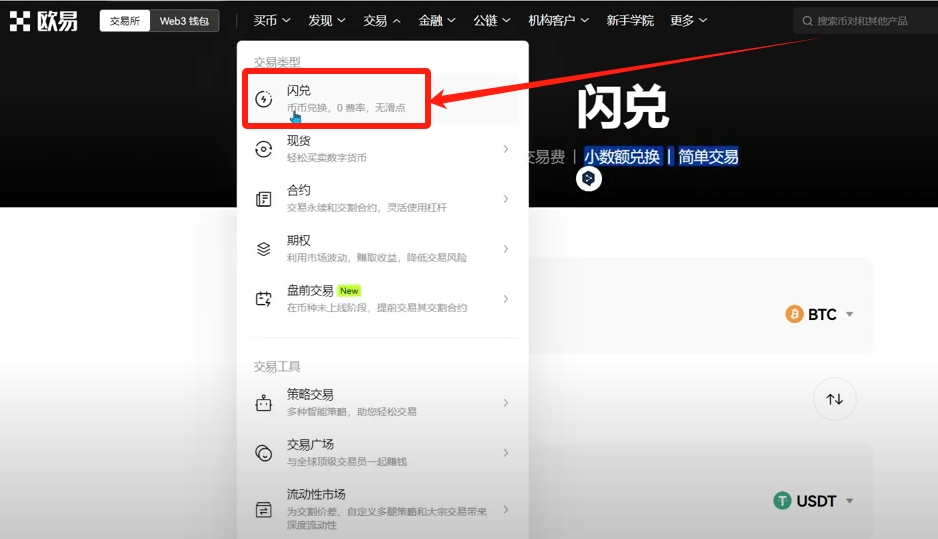
Task: Expand the 交易广场 submenu chevron
Action: [505, 453]
